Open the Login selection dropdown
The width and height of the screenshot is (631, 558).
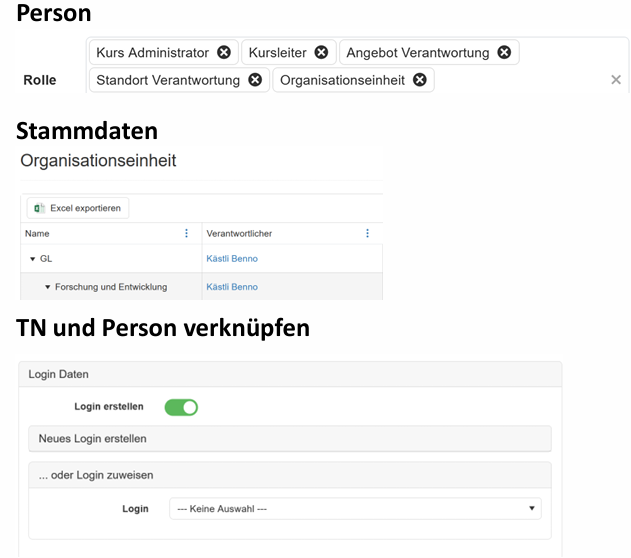[x=355, y=509]
